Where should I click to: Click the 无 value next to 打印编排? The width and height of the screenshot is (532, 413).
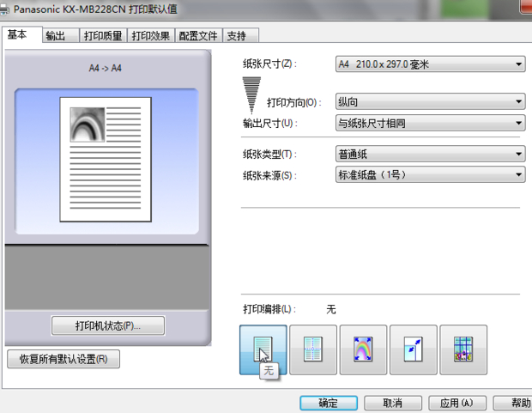pyautogui.click(x=331, y=309)
